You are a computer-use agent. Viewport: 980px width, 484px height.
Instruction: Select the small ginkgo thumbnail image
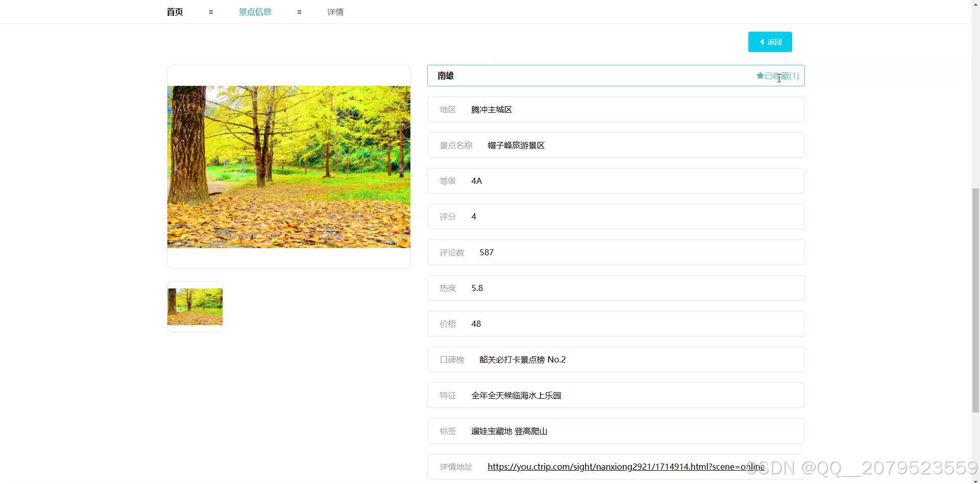pyautogui.click(x=195, y=307)
